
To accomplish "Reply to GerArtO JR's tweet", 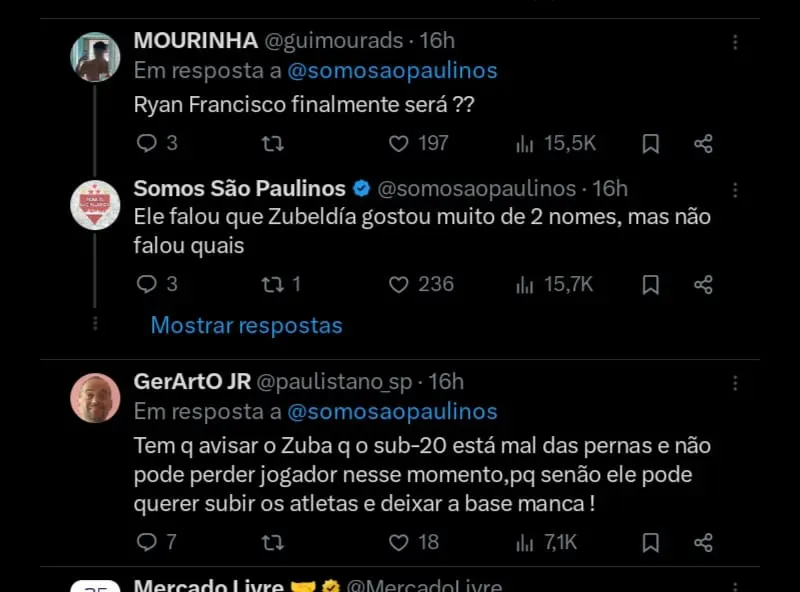I will (x=147, y=542).
